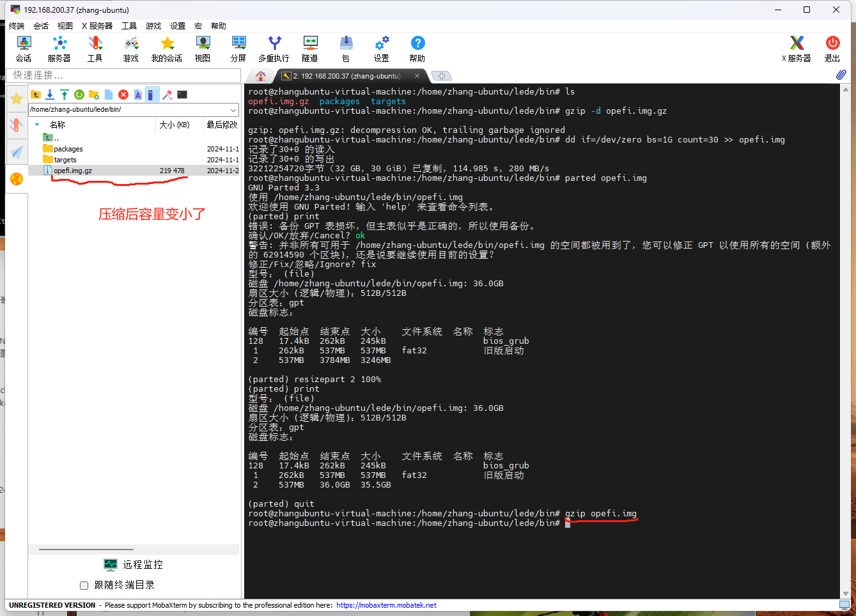The height and width of the screenshot is (616, 856).
Task: Open the 隧道 (Tunneling) toolbar icon
Action: pos(310,49)
